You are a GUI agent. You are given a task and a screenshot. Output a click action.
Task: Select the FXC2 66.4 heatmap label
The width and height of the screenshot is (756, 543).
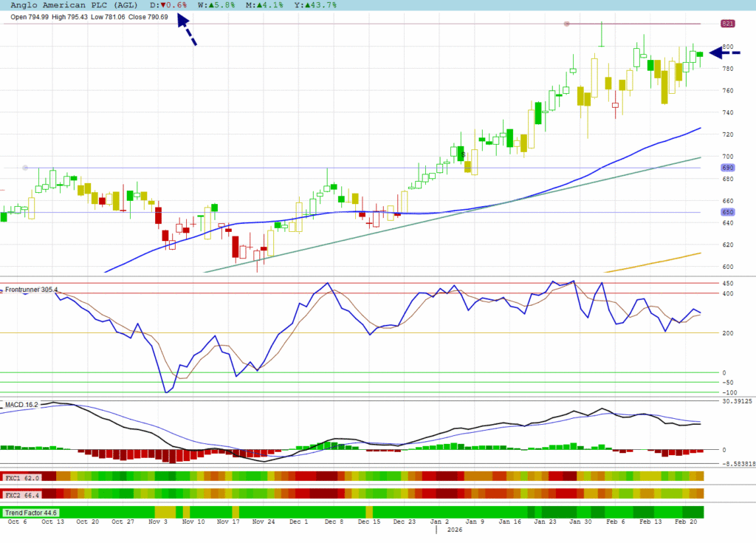pyautogui.click(x=22, y=494)
